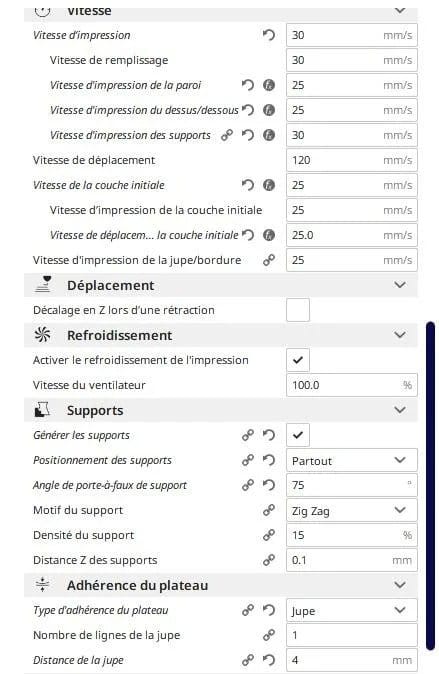The height and width of the screenshot is (674, 439).
Task: Open Type d'adhérence du plateau dropdown
Action: coord(352,610)
